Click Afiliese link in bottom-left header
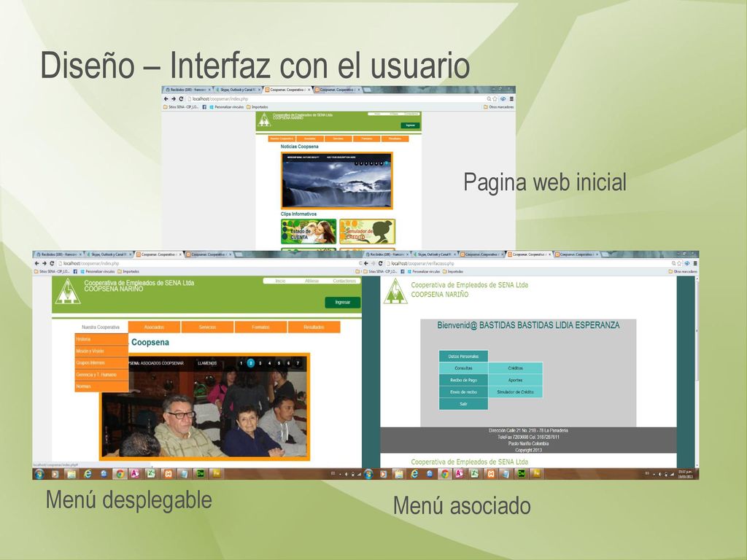The height and width of the screenshot is (560, 747). click(x=312, y=281)
